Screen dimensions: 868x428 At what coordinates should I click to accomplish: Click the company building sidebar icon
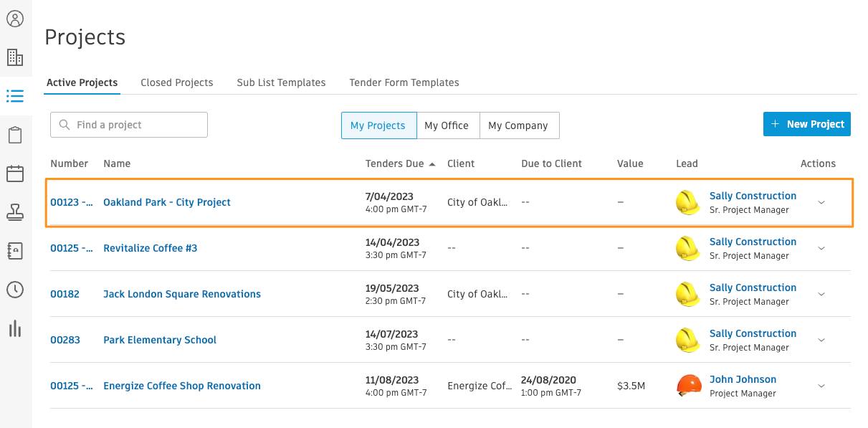click(15, 57)
